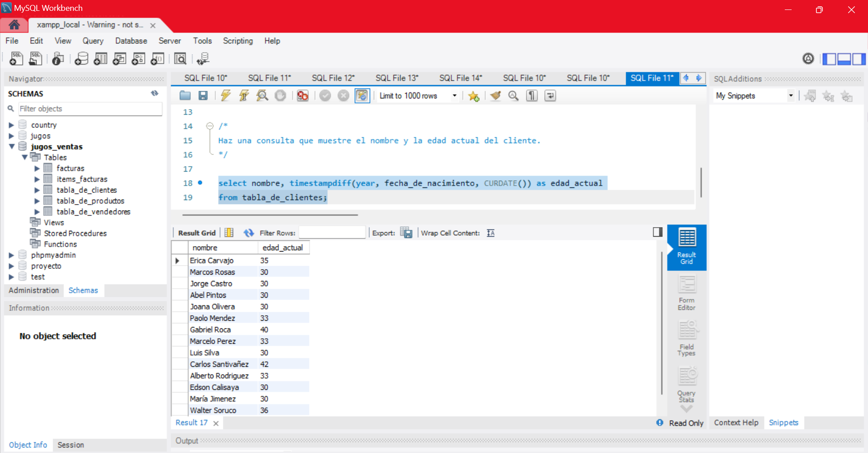
Task: Run Explain on current statement
Action: [x=262, y=95]
